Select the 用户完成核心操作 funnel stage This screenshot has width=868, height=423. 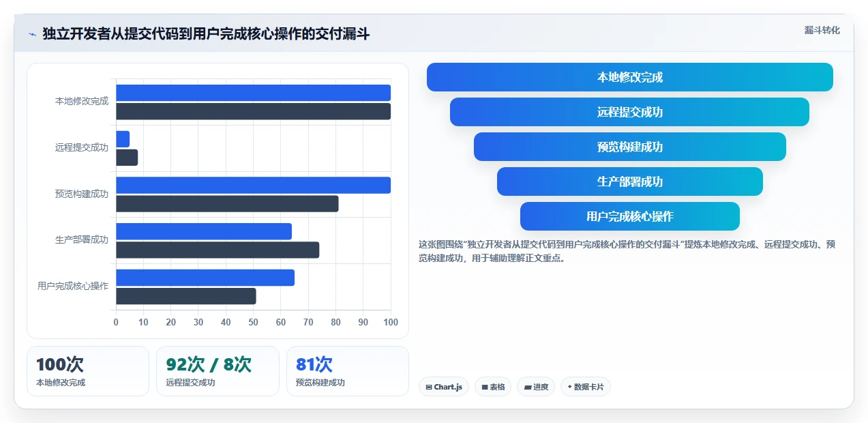pyautogui.click(x=630, y=216)
